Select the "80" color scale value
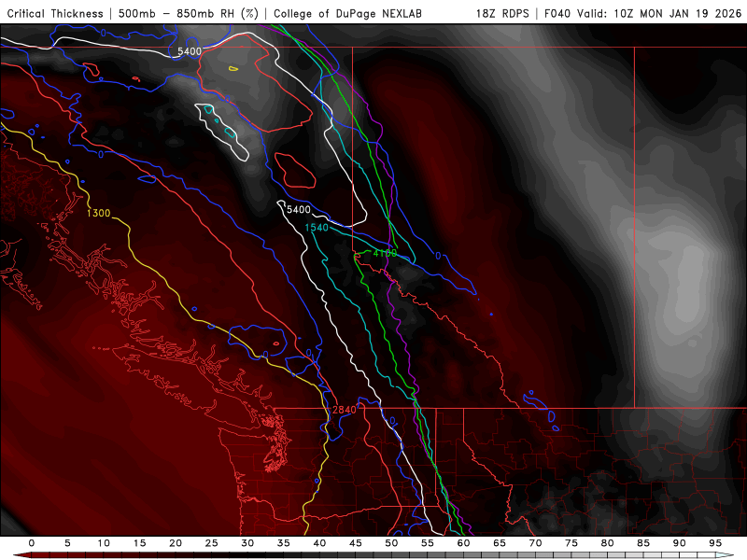Viewport: 747px width, 560px height. tap(608, 543)
